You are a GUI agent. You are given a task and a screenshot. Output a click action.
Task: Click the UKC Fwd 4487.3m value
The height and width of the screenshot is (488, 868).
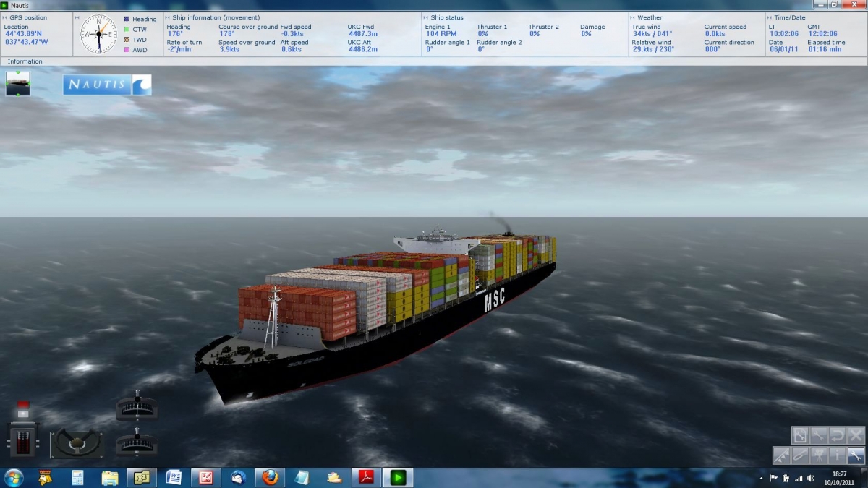click(x=362, y=34)
